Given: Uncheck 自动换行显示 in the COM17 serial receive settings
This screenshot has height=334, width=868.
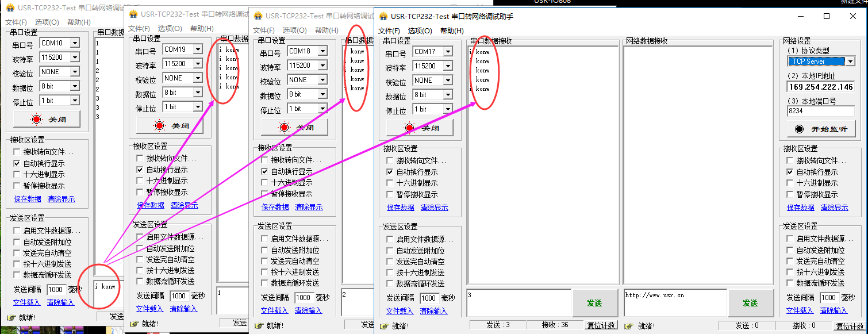Looking at the screenshot, I should (391, 172).
